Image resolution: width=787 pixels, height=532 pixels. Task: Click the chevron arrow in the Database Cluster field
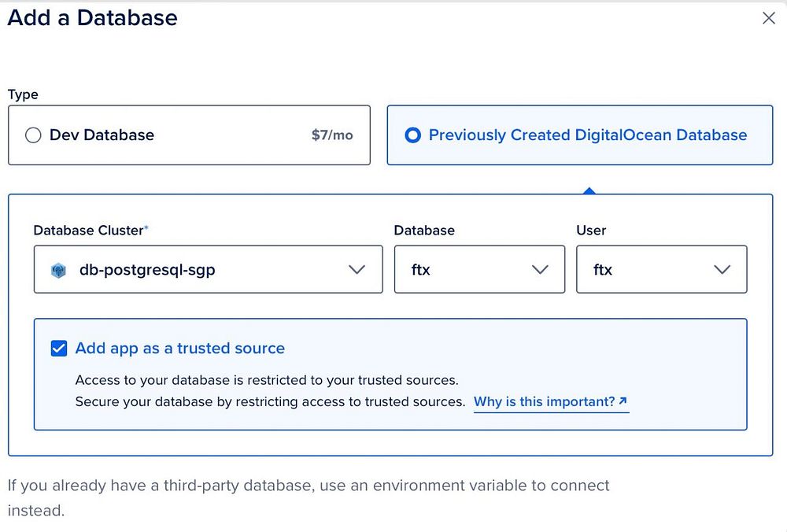tap(357, 270)
